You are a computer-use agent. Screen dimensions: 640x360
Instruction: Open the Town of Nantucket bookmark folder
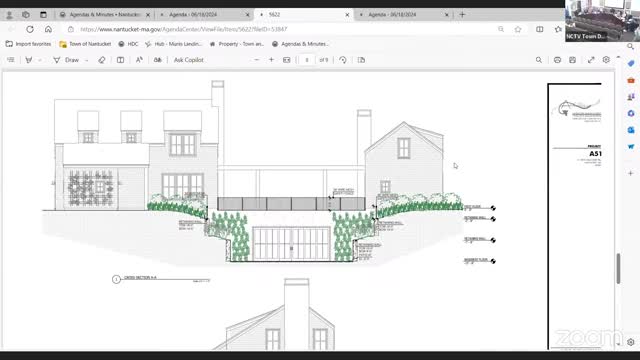85,44
